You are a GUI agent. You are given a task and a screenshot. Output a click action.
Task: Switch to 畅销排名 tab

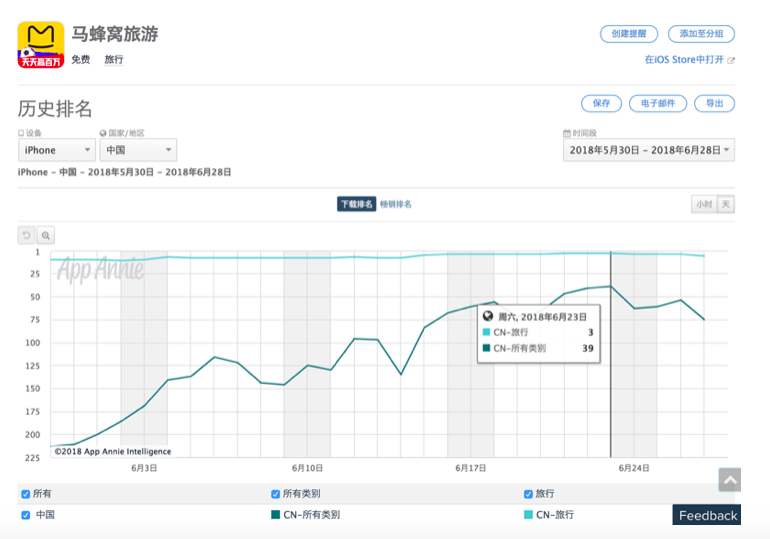(396, 204)
